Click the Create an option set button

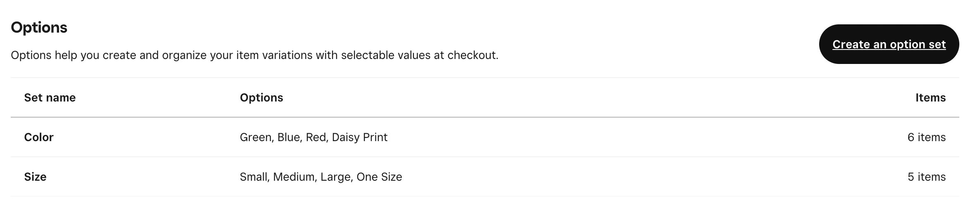tap(889, 44)
